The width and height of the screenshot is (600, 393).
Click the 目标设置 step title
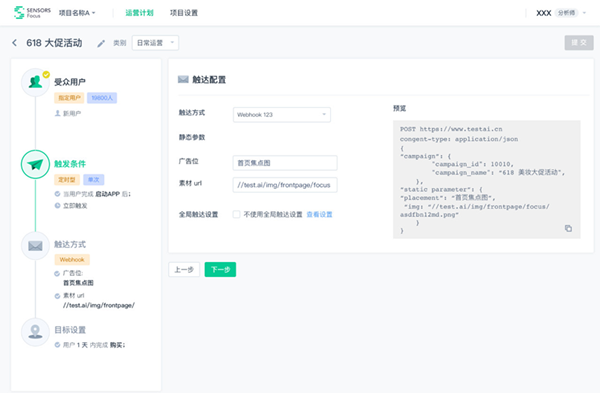(70, 330)
